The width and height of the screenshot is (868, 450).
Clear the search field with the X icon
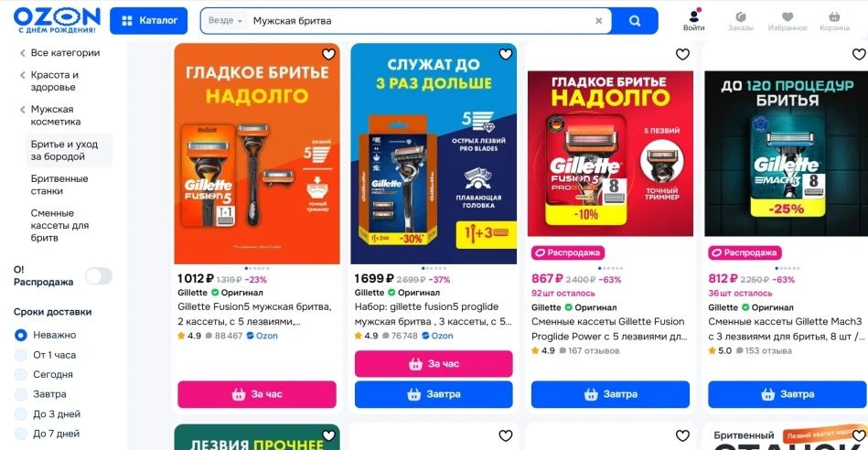(598, 21)
